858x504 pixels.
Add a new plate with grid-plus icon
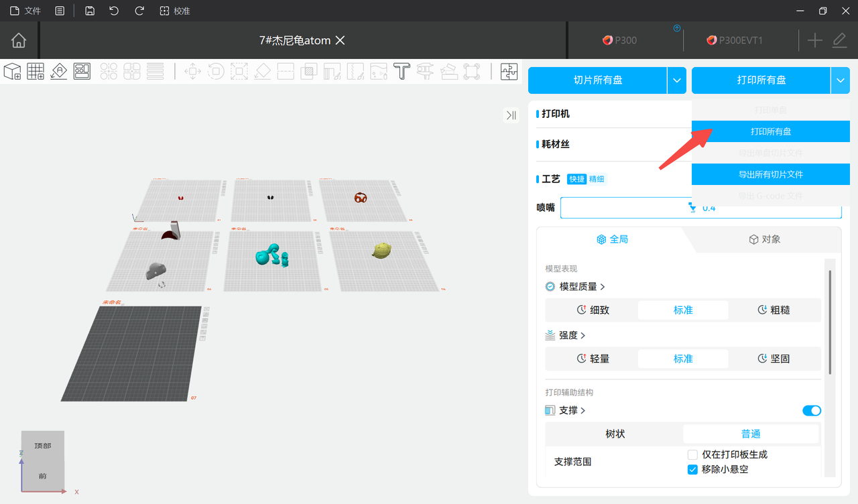[36, 71]
